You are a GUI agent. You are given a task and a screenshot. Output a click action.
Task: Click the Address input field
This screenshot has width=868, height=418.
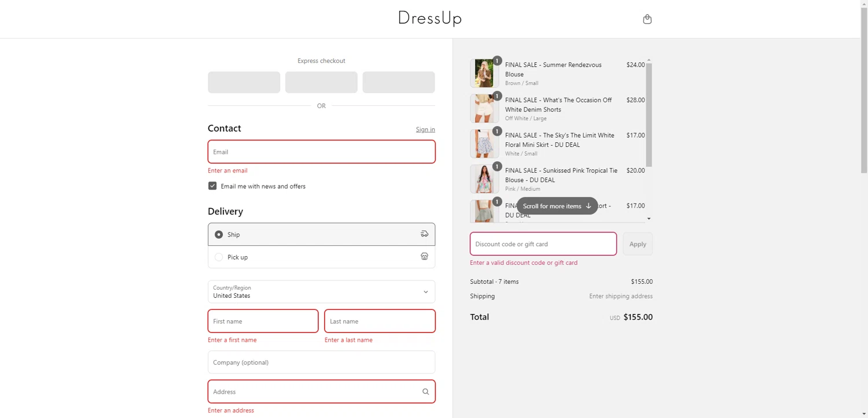(x=321, y=391)
